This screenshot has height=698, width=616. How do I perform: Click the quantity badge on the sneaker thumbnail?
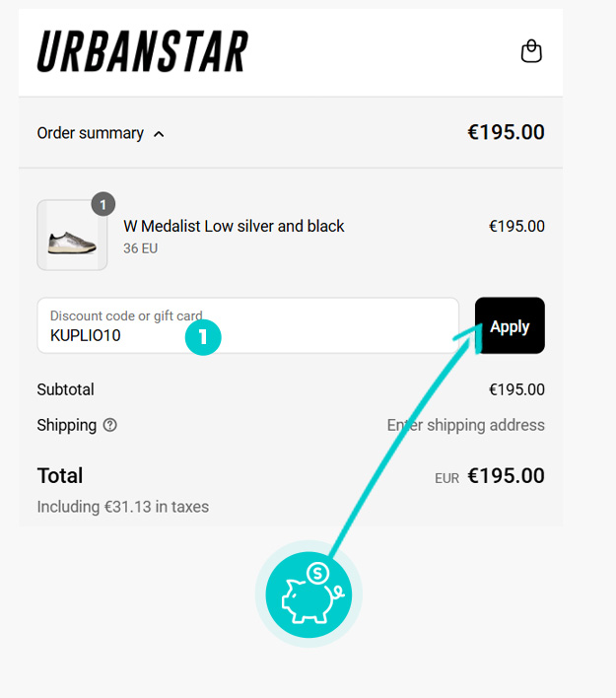tap(103, 204)
